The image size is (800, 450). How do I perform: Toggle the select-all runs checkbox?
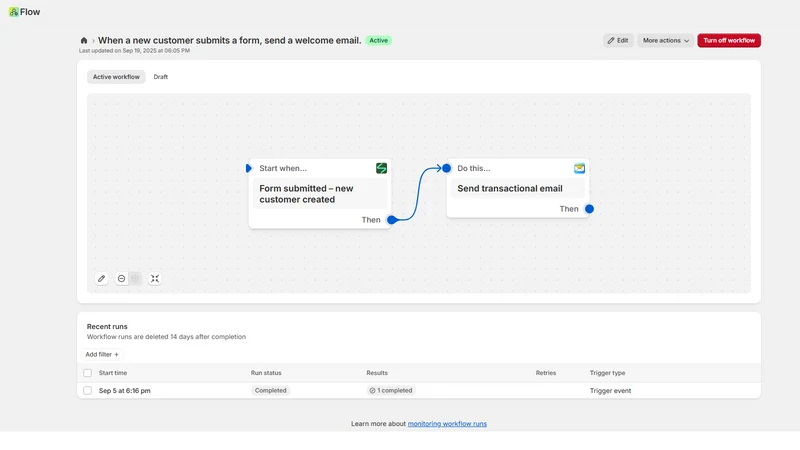click(88, 373)
